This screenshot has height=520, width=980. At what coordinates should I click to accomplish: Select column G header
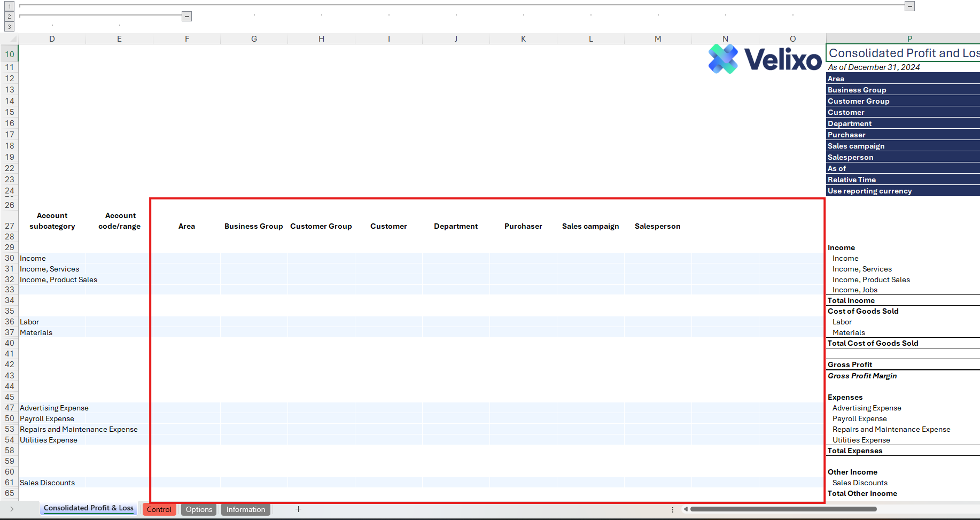[254, 39]
